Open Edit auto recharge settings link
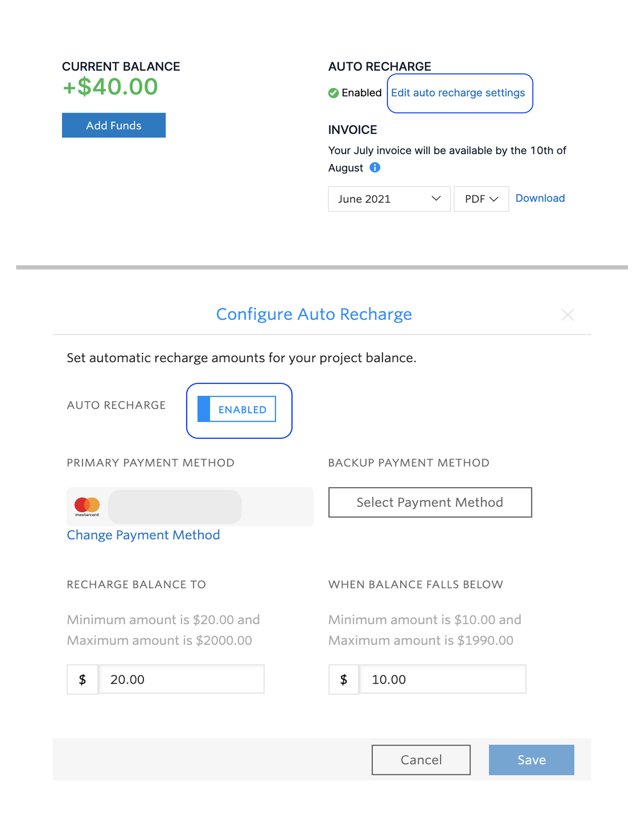644x819 pixels. [x=458, y=93]
